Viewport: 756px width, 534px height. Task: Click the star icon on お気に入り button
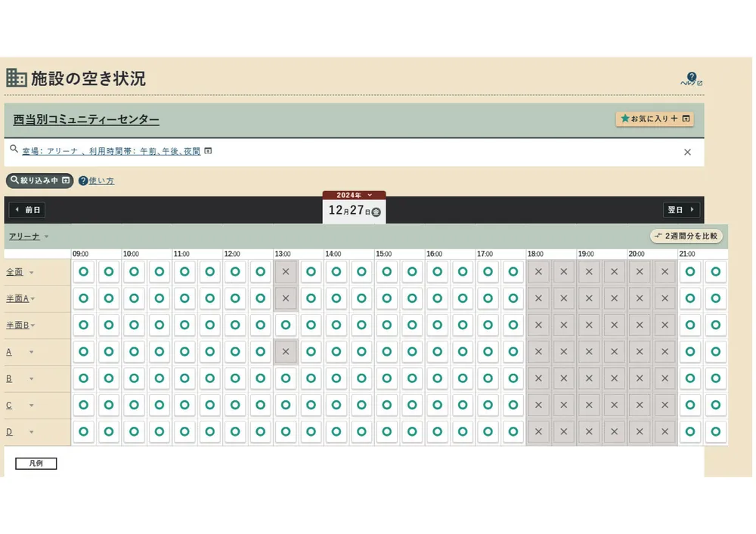pyautogui.click(x=625, y=119)
